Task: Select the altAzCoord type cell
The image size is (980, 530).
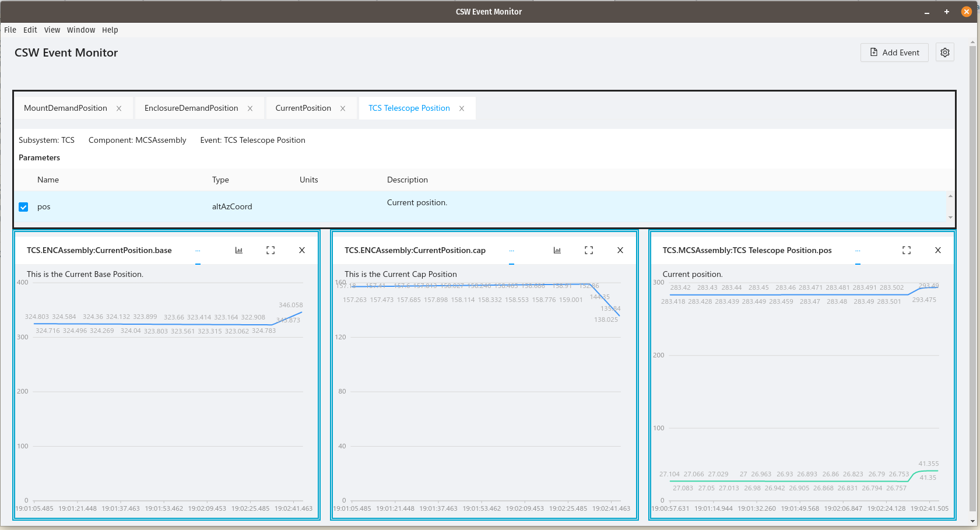Action: pyautogui.click(x=232, y=206)
